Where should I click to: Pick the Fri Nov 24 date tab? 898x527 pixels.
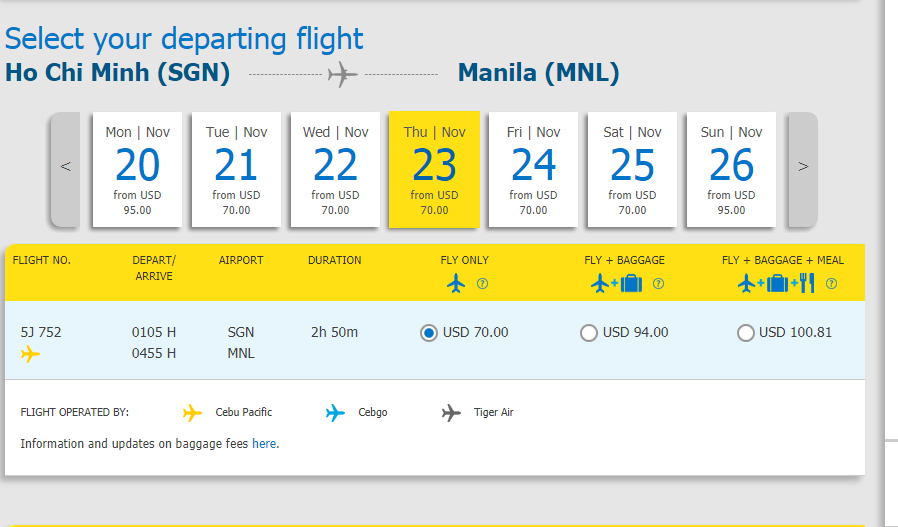point(533,168)
